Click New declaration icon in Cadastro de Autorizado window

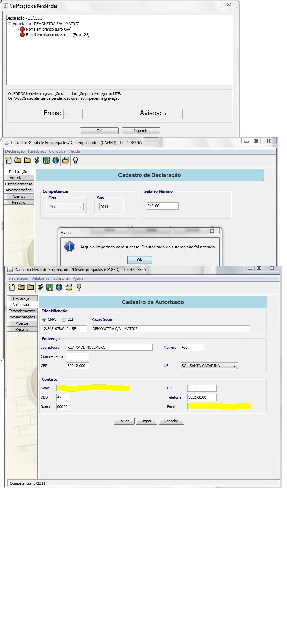(12, 287)
